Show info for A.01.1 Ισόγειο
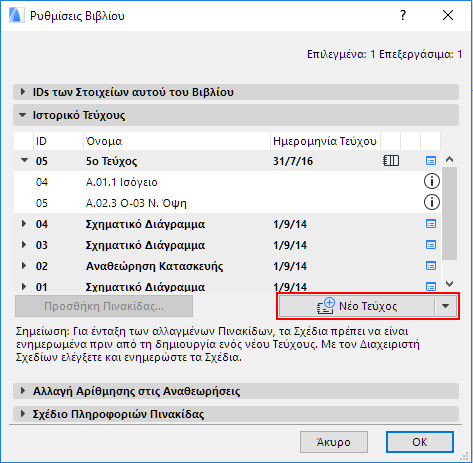The height and width of the screenshot is (463, 473). click(431, 182)
